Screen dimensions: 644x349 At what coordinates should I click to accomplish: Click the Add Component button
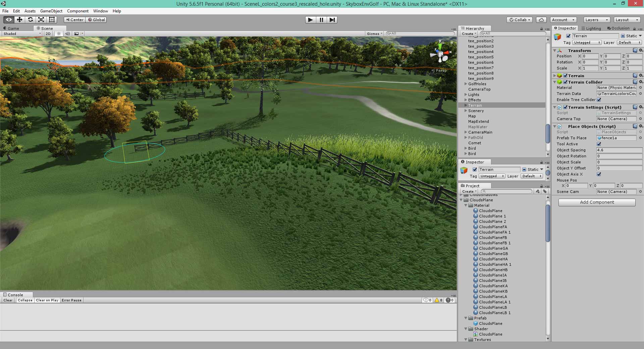pos(597,202)
